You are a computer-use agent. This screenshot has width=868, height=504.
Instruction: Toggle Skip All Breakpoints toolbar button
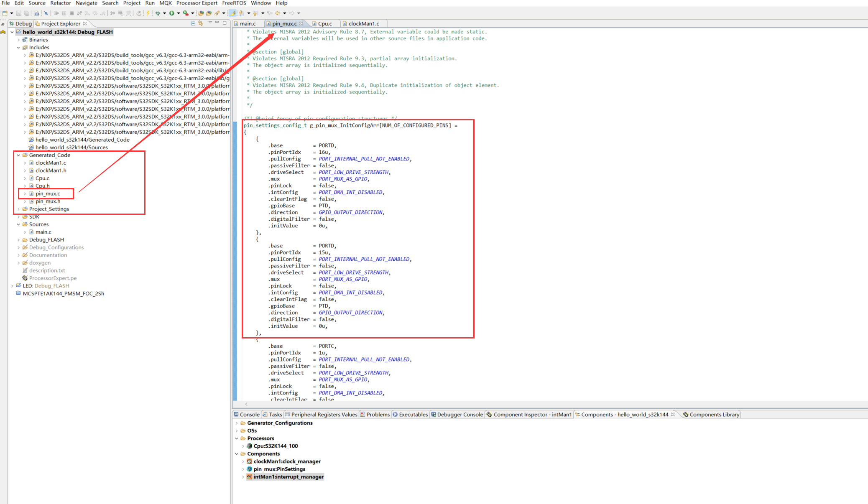[x=46, y=13]
